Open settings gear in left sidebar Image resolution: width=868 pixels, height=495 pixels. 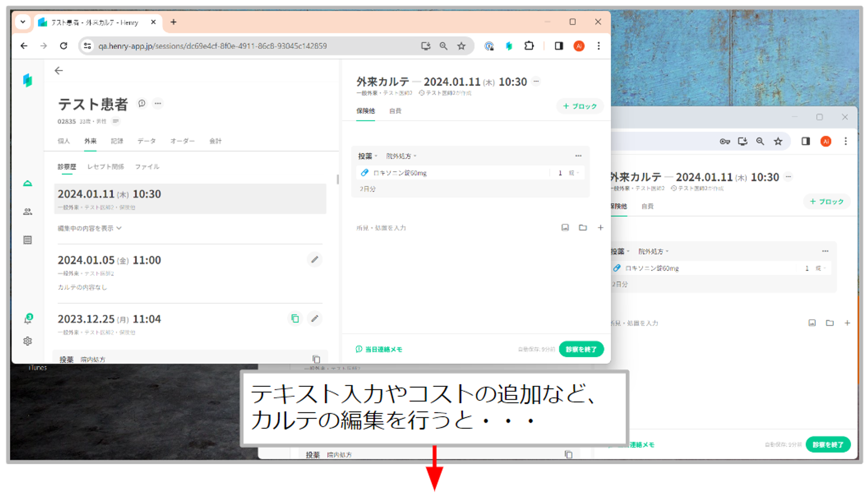tap(28, 341)
